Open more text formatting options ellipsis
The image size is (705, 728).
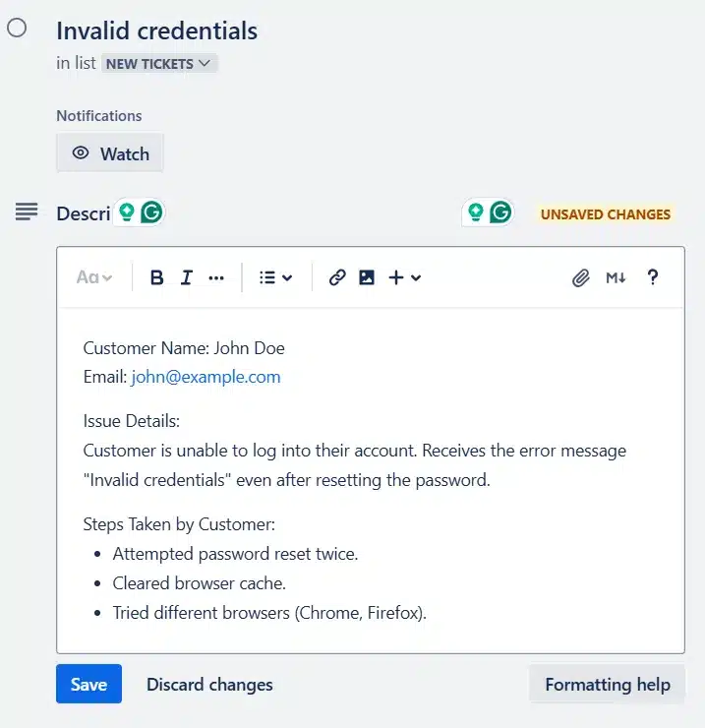tap(216, 277)
